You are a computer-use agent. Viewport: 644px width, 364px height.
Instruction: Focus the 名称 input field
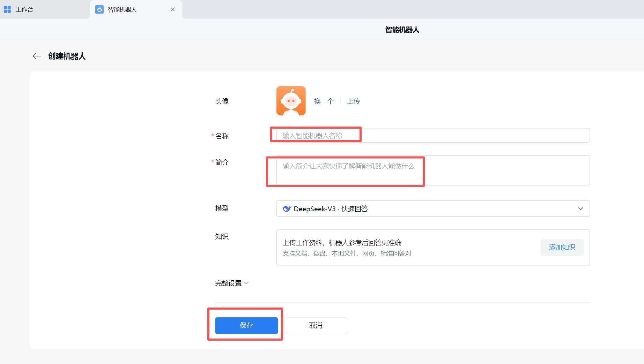[x=433, y=135]
